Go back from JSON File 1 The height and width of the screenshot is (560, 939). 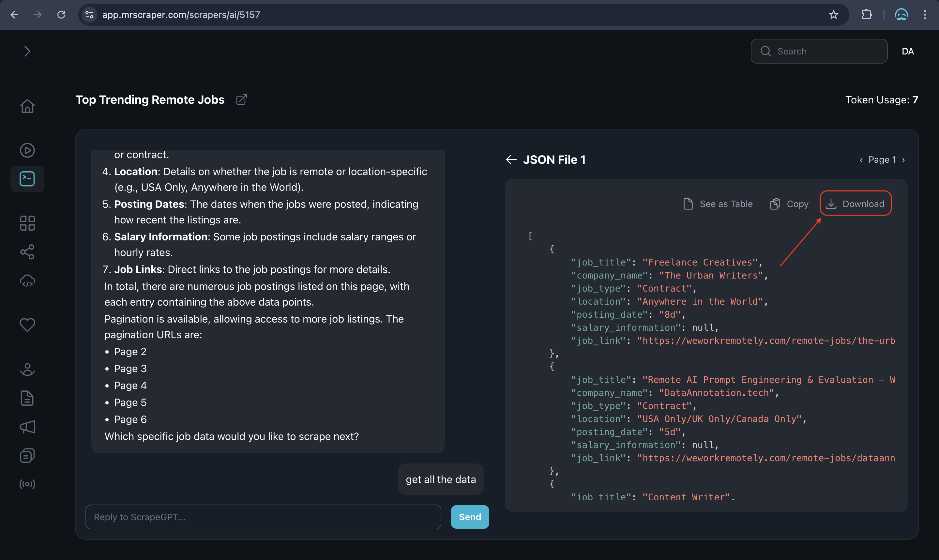click(511, 159)
